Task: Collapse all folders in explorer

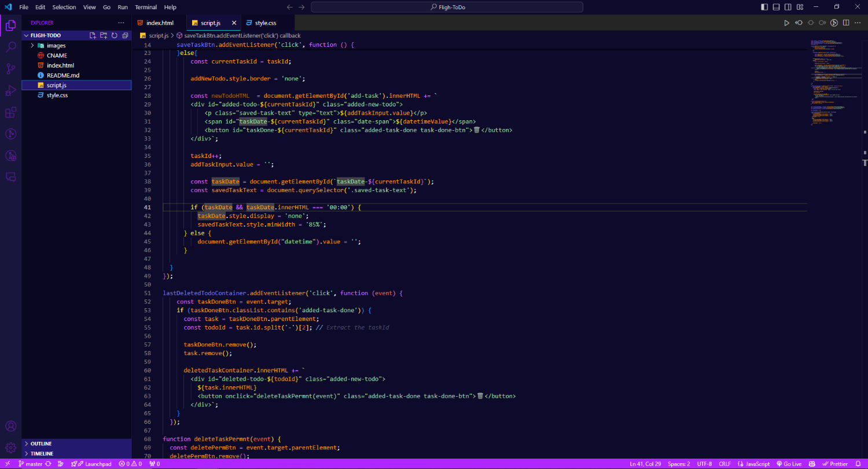Action: 125,35
